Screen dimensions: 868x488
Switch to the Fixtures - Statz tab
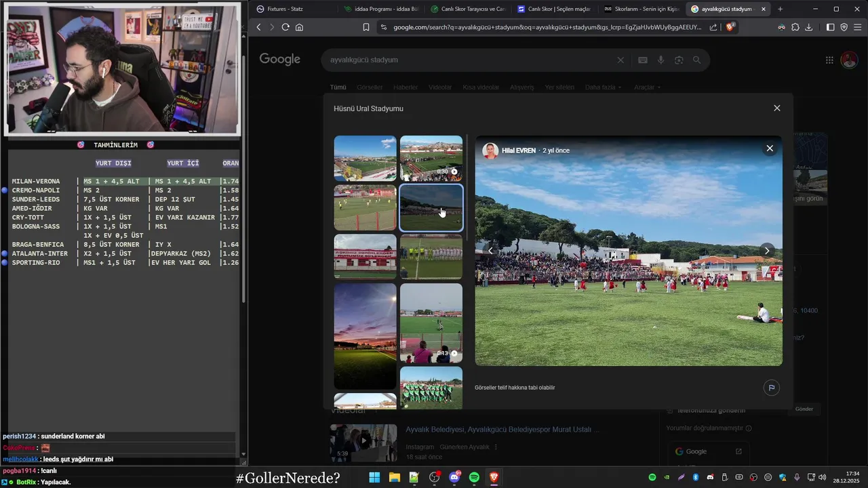click(x=292, y=9)
